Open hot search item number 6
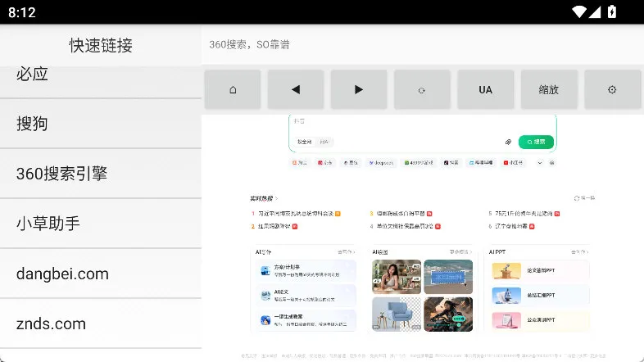 [511, 227]
